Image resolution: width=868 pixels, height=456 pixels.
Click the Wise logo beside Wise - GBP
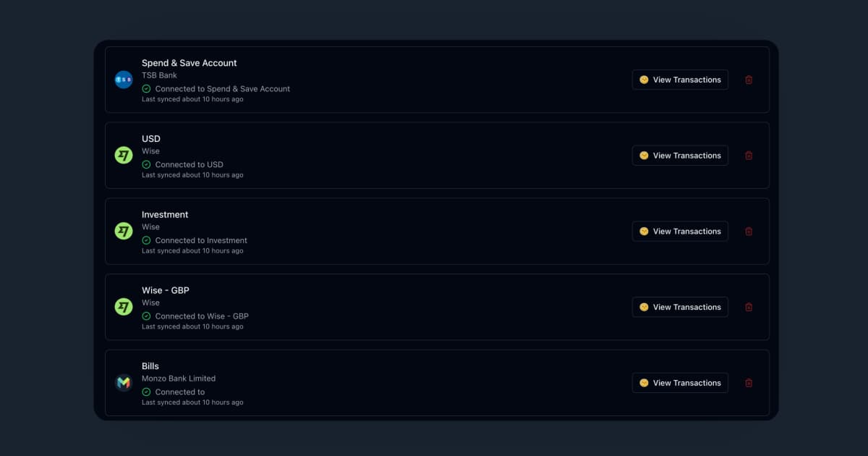pos(123,306)
